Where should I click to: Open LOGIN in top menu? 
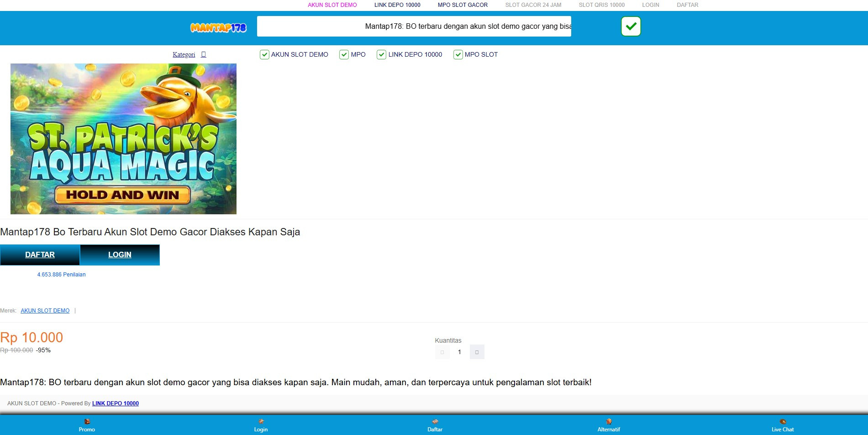pos(651,5)
